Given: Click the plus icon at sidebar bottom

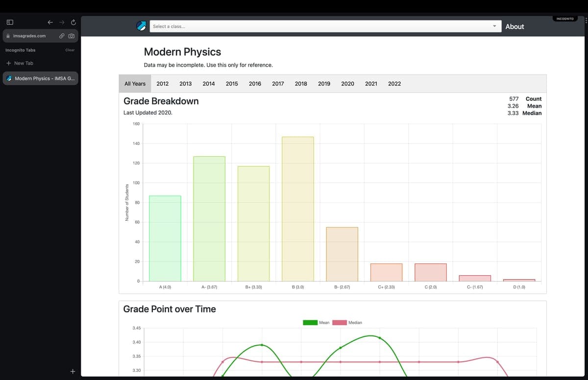Looking at the screenshot, I should coord(72,372).
